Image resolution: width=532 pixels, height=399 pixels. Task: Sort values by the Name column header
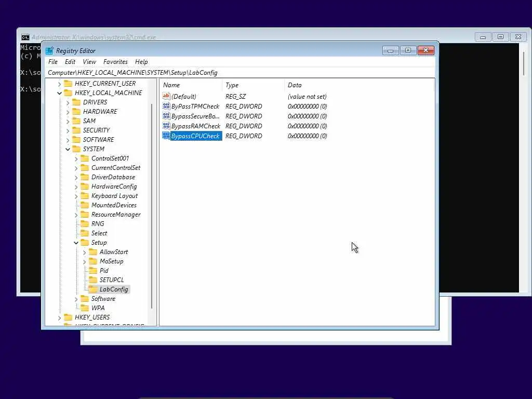coord(191,85)
